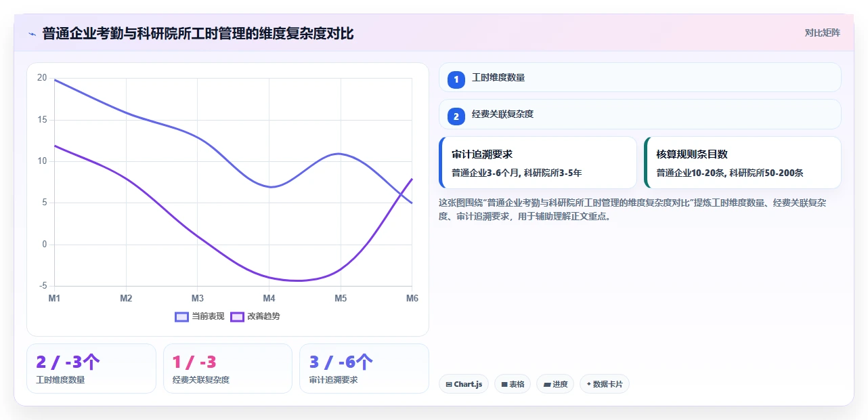Click the 当前表现 legend color box
Image resolution: width=868 pixels, height=420 pixels.
[181, 316]
